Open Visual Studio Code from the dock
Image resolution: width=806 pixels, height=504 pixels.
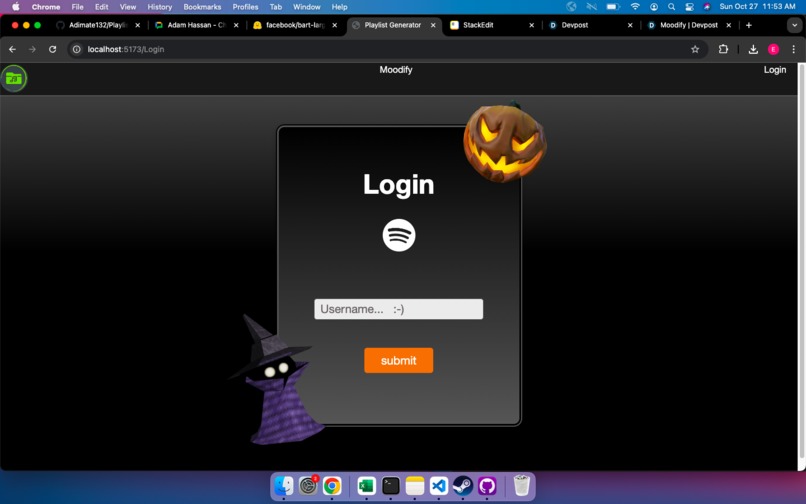click(439, 485)
